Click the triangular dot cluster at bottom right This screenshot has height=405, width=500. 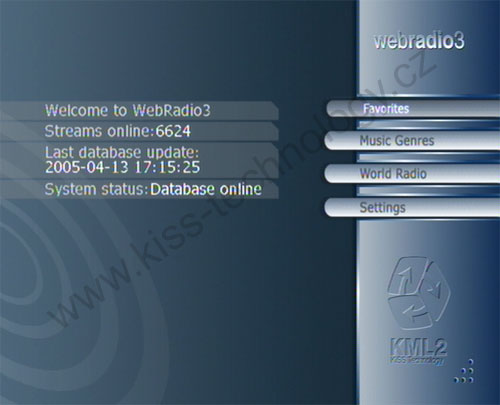[x=464, y=371]
